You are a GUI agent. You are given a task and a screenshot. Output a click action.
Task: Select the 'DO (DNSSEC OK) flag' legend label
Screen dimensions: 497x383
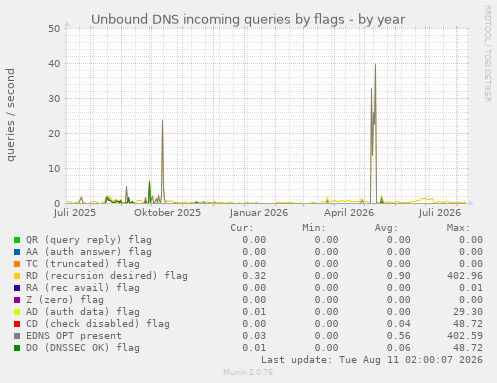pos(83,348)
